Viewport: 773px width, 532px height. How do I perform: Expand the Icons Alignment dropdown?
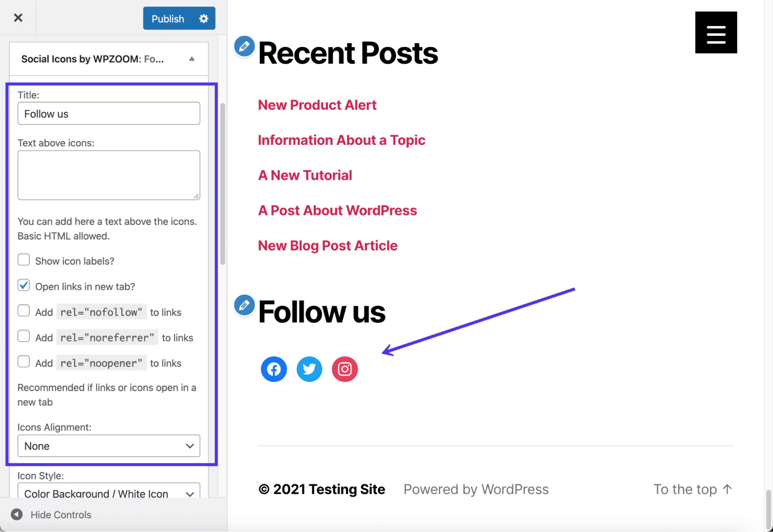point(108,446)
